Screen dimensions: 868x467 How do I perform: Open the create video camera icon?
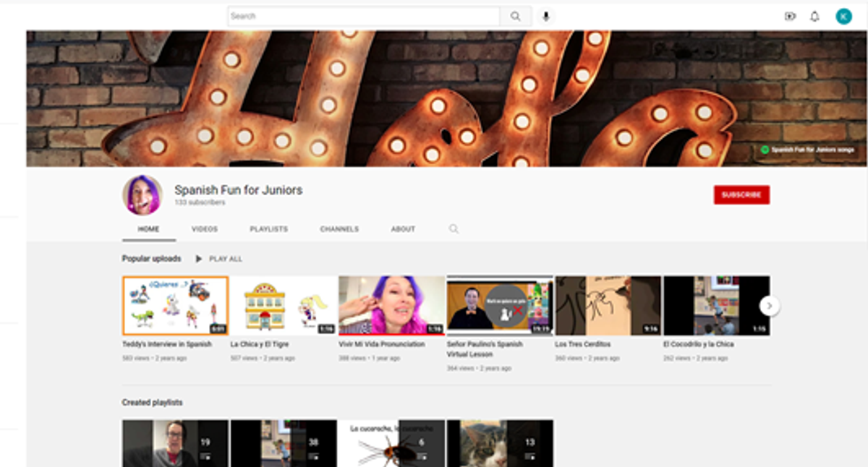(790, 17)
